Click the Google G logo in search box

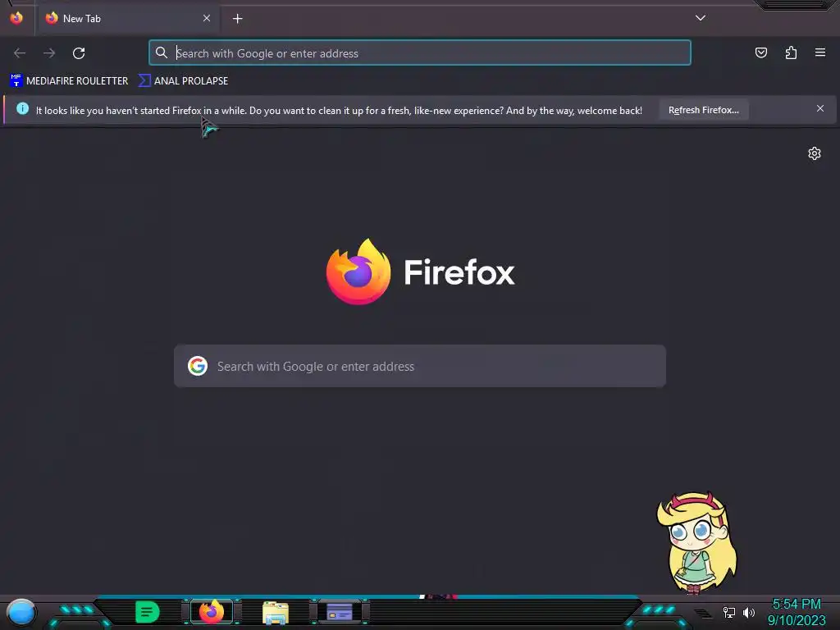pos(198,366)
